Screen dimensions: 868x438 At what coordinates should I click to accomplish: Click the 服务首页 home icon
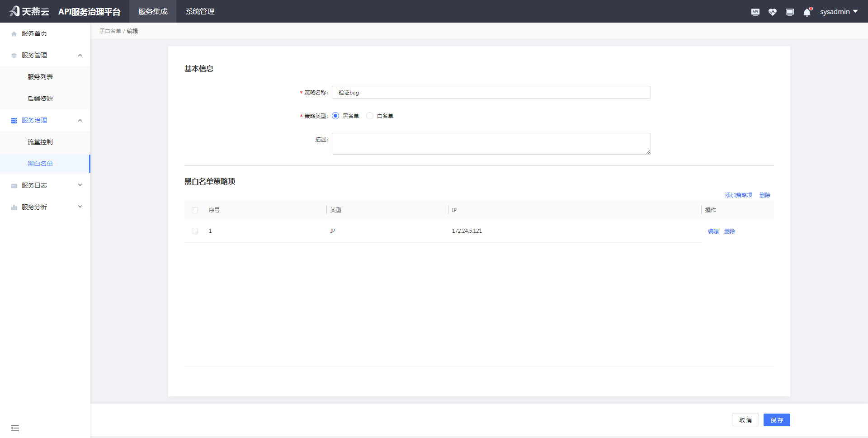coord(14,34)
